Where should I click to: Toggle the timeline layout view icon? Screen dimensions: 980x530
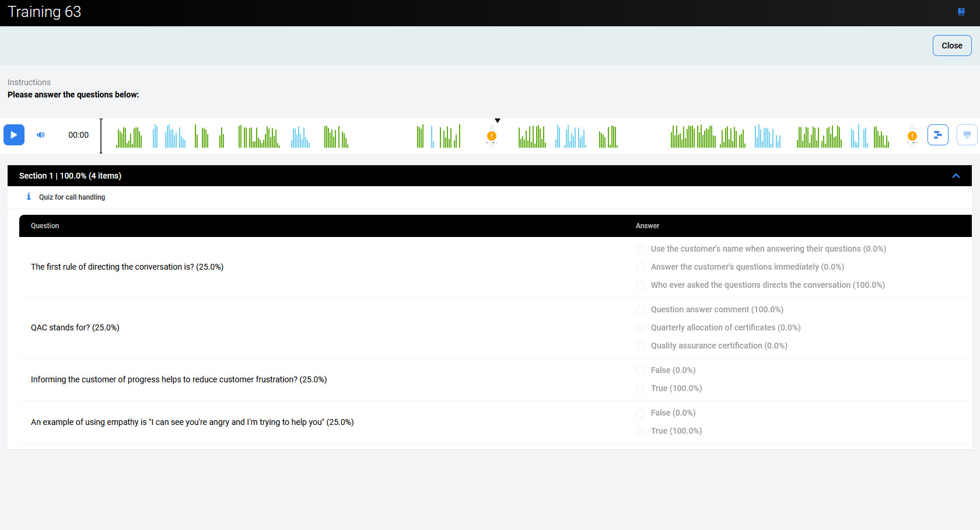tap(937, 135)
